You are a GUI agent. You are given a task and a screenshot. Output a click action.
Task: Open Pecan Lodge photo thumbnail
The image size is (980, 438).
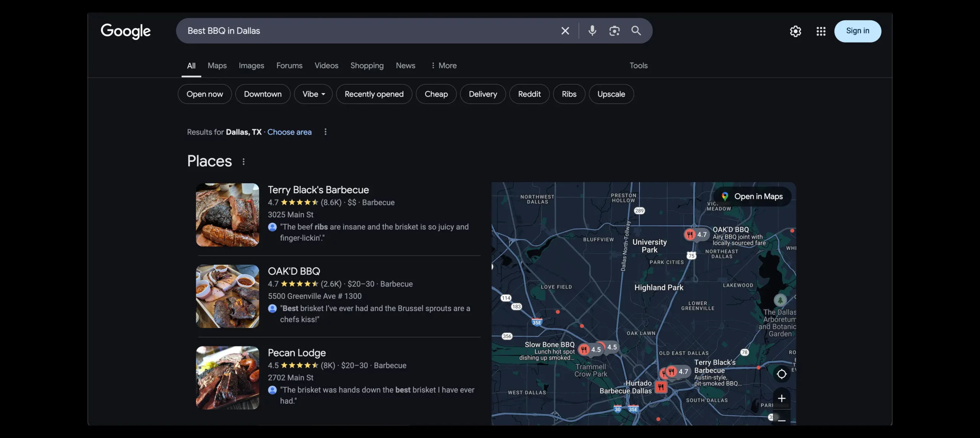click(x=227, y=378)
